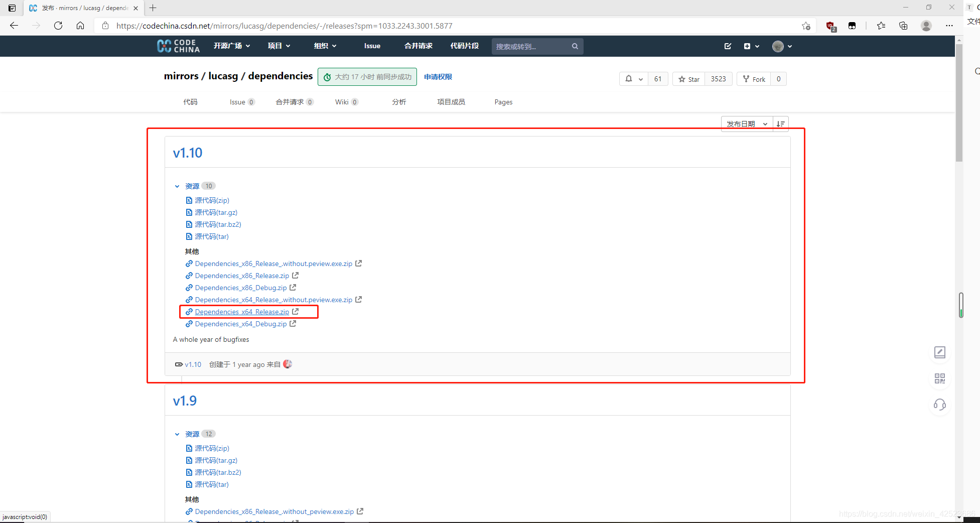980x523 pixels.
Task: Download Dependencies_x64_Release_.without.peview.exe.zip
Action: coord(273,300)
